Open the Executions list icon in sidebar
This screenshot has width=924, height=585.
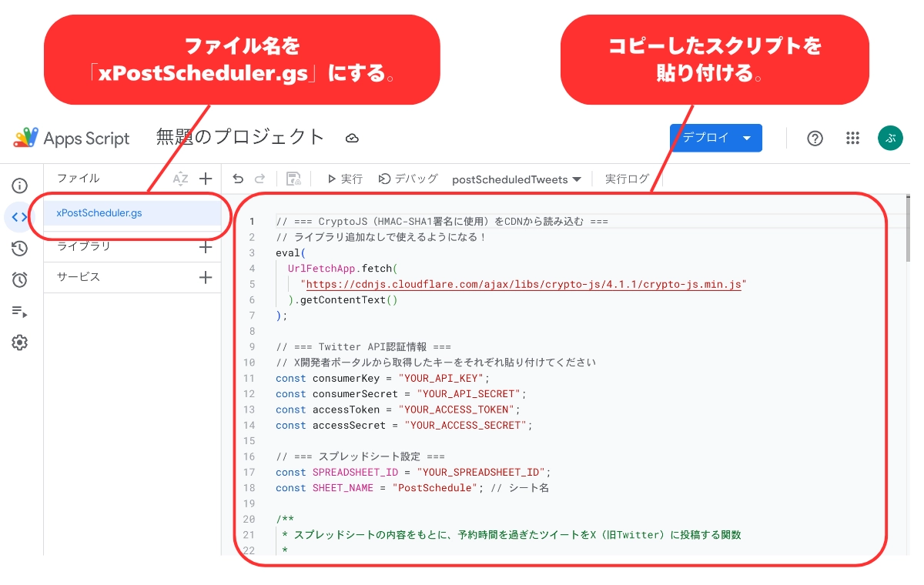[x=20, y=311]
